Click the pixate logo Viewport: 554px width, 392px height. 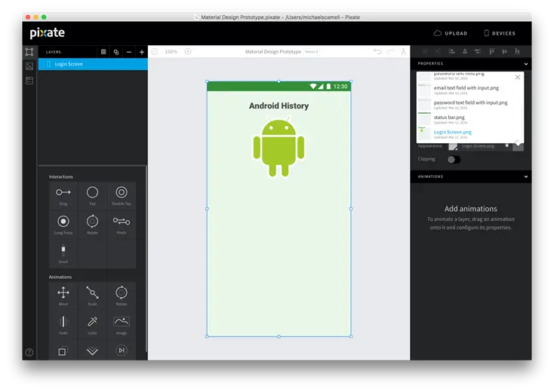[48, 33]
